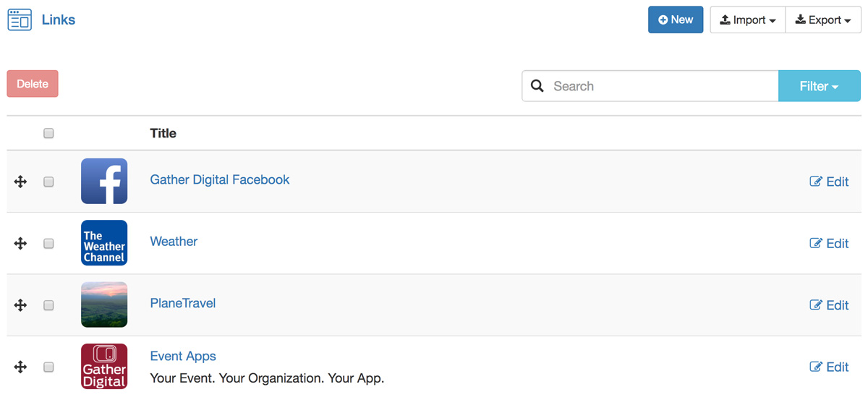
Task: Open the Export dropdown menu
Action: 823,20
